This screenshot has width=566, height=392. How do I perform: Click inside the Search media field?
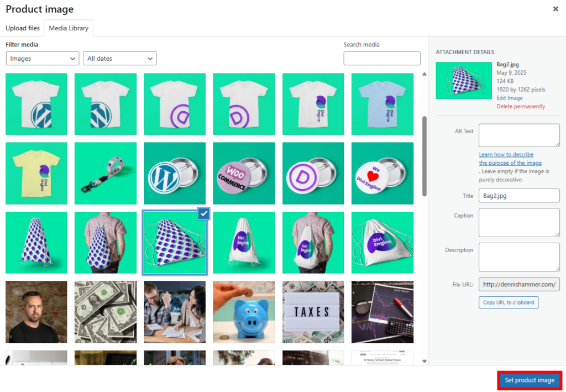[381, 58]
